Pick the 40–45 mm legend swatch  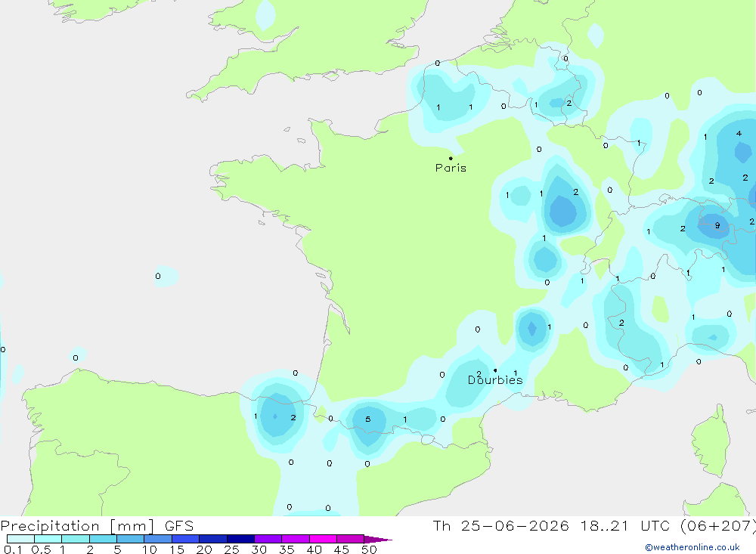click(x=323, y=539)
